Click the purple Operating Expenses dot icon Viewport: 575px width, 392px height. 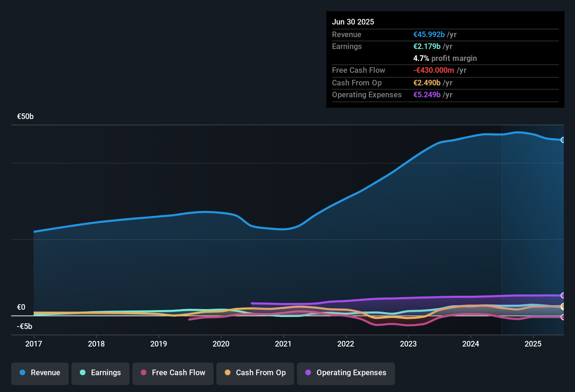(307, 373)
